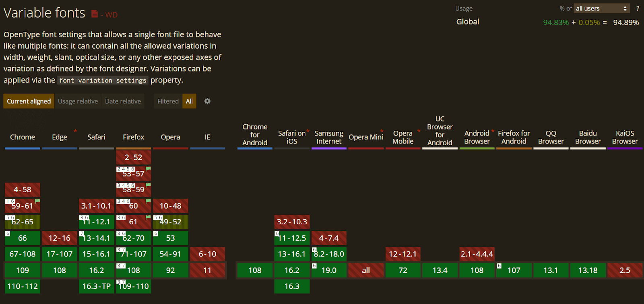This screenshot has height=304, width=644.
Task: Click the asterisk note beside Edge
Action: click(x=75, y=131)
